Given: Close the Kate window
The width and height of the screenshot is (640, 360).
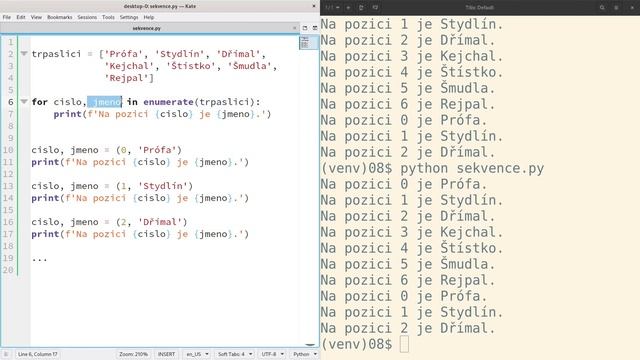Looking at the screenshot, I should click(313, 6).
